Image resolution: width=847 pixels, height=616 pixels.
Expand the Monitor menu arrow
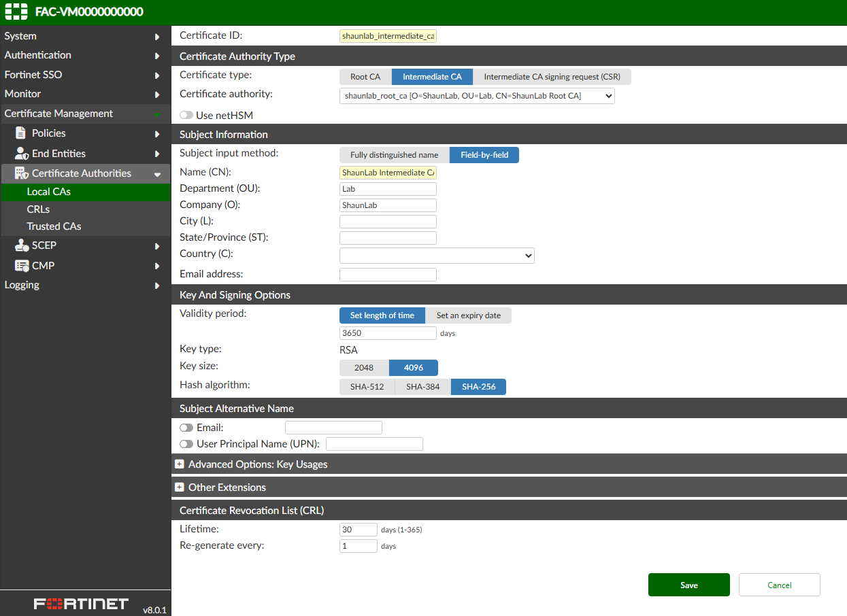click(157, 95)
